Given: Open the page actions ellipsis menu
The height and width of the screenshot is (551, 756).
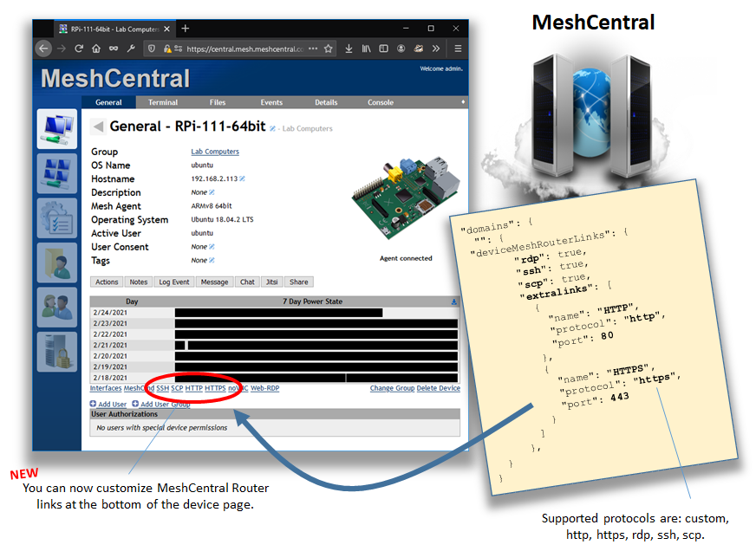Looking at the screenshot, I should pos(313,49).
